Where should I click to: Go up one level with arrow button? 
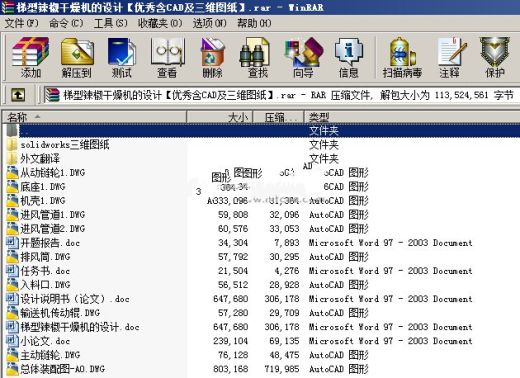click(x=18, y=95)
